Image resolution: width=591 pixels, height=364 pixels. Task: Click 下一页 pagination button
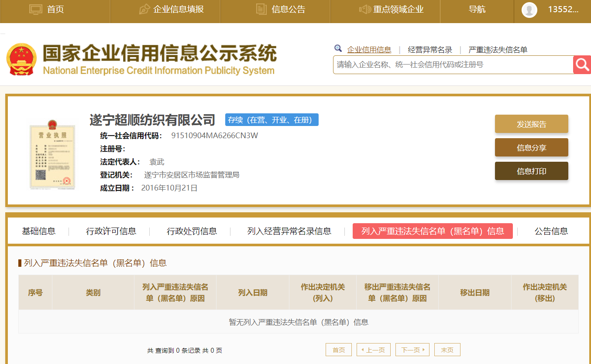pyautogui.click(x=412, y=350)
